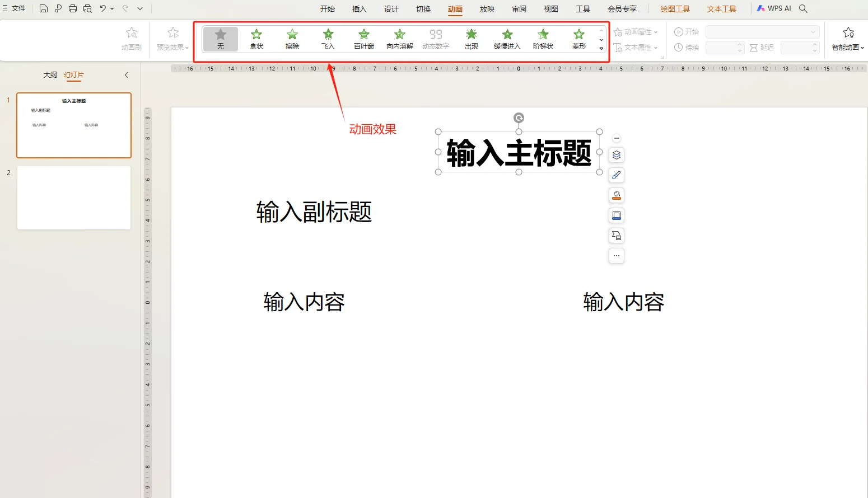Apply the 飞入 (Fly In) animation effect
The height and width of the screenshot is (498, 868).
[328, 38]
